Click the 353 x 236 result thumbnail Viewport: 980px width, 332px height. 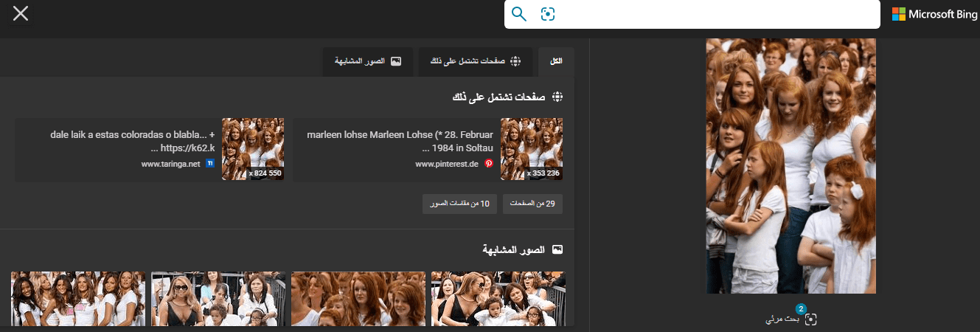click(x=532, y=149)
